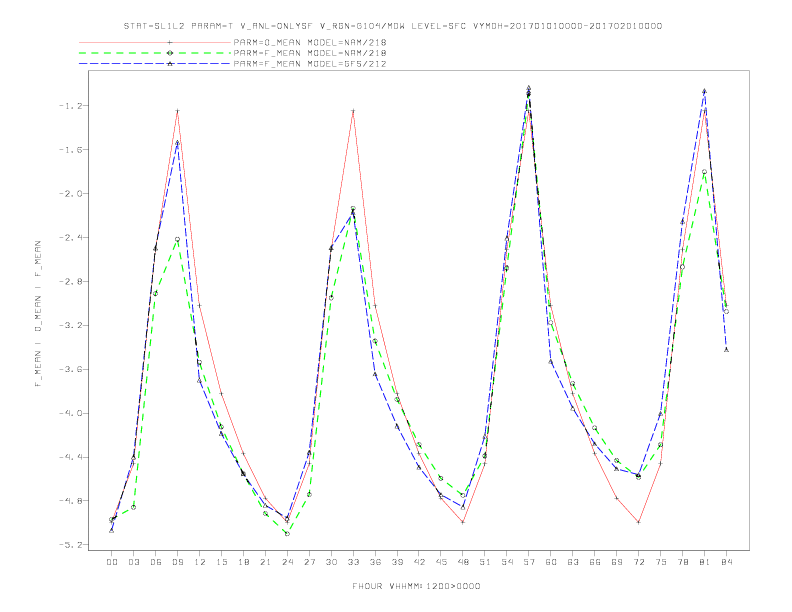The width and height of the screenshot is (792, 612).
Task: Click x-axis hour label 66
Action: point(595,562)
